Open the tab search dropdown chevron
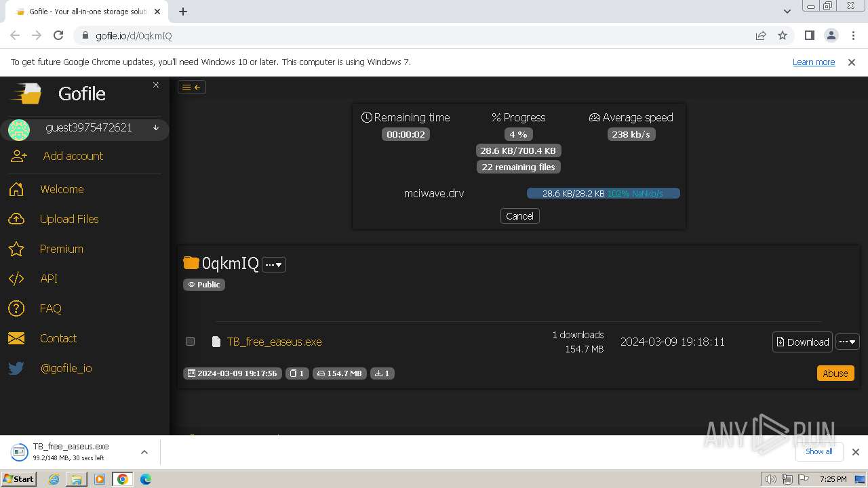 (787, 12)
